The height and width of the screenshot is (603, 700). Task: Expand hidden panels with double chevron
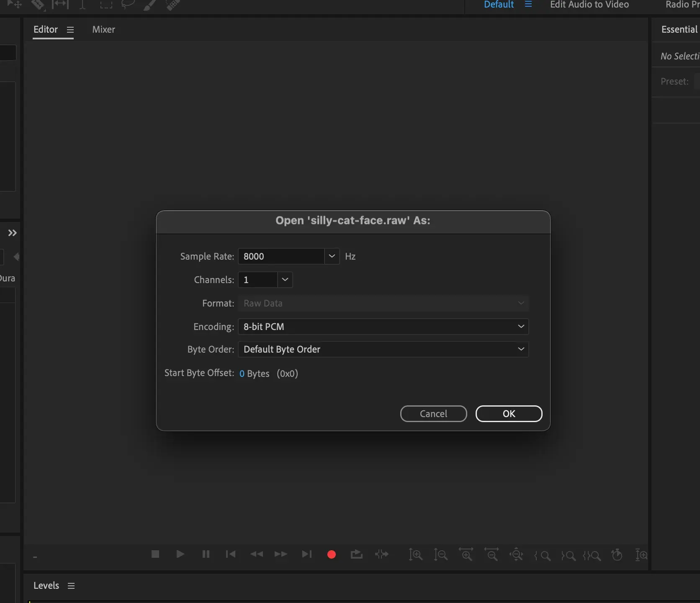(x=13, y=233)
